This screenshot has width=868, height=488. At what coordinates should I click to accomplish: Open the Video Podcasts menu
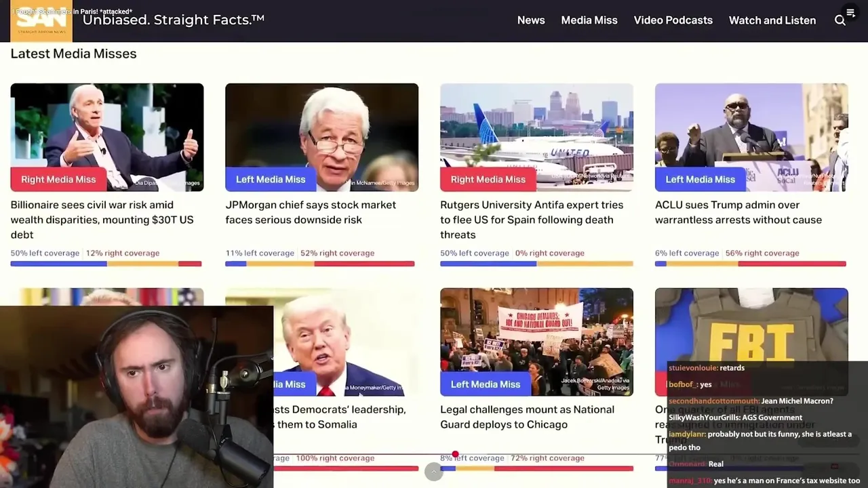673,20
